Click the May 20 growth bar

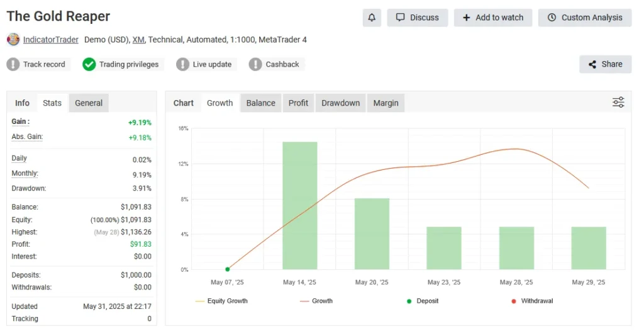pyautogui.click(x=372, y=234)
